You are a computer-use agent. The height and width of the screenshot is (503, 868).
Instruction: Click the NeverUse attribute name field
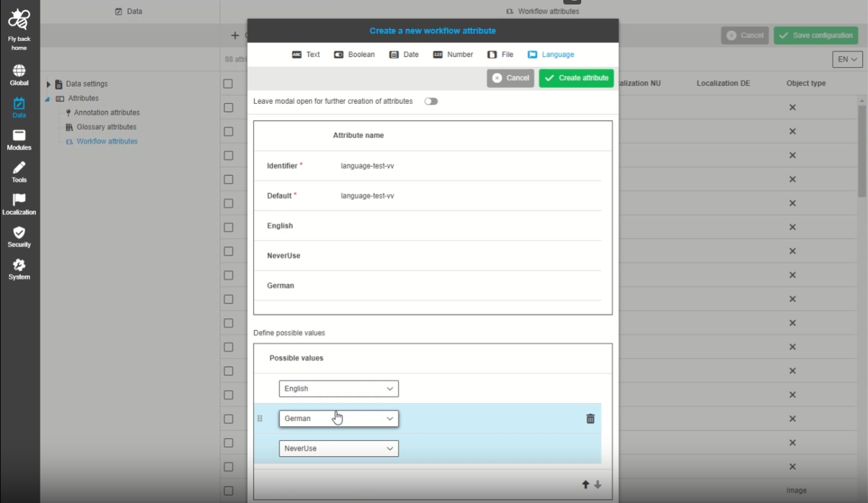pyautogui.click(x=468, y=255)
